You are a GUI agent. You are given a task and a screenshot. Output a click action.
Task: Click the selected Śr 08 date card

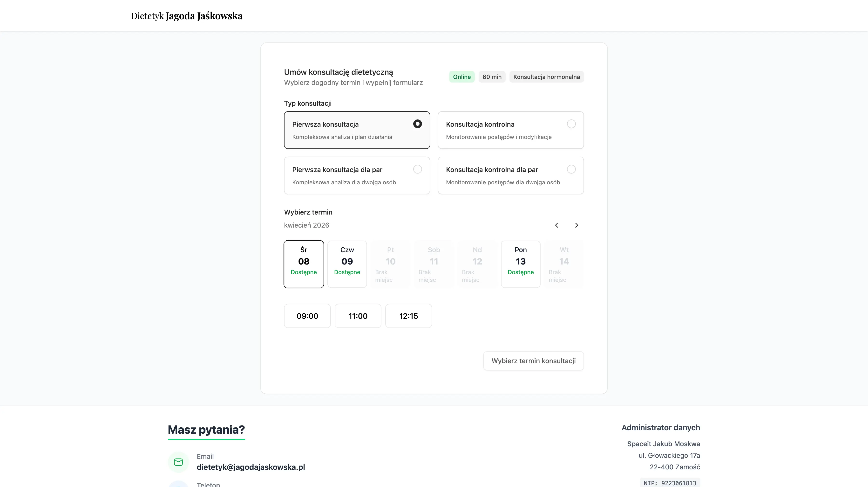click(304, 264)
